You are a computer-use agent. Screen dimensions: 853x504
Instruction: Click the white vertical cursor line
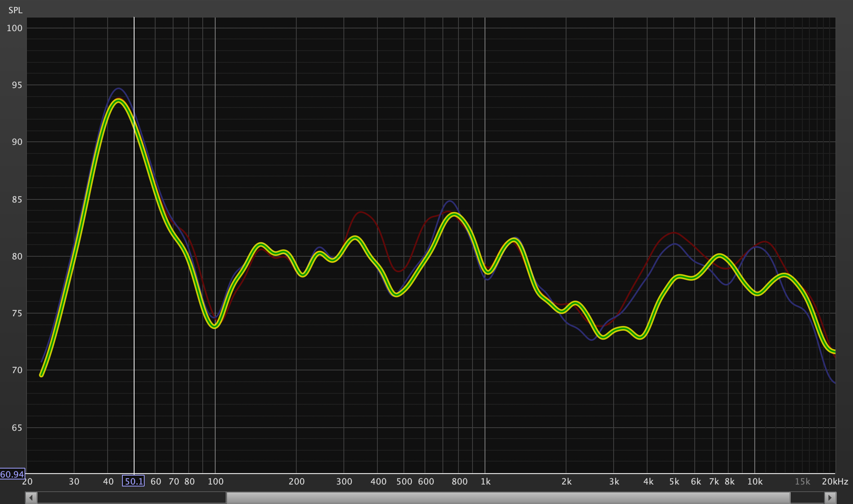click(x=134, y=273)
